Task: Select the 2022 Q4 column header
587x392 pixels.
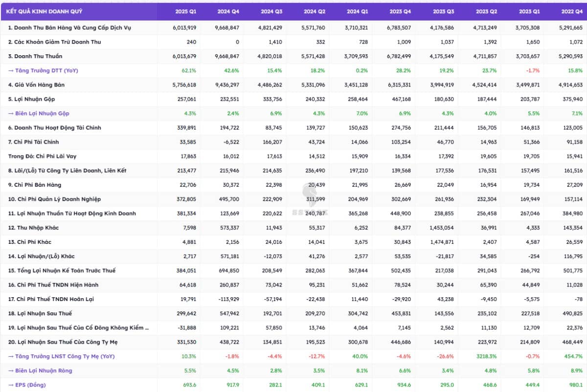Action: point(572,11)
